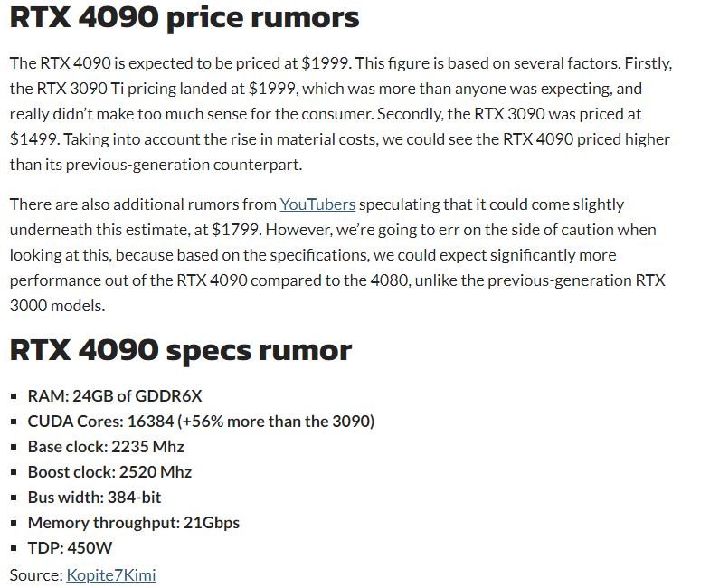This screenshot has height=588, width=719.
Task: Click the 'RTX 4090 price rumors' heading
Action: 184,18
